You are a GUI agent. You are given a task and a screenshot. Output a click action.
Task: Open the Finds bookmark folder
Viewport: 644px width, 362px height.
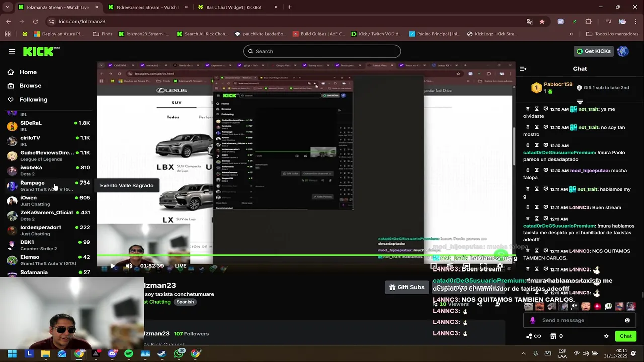pos(103,34)
